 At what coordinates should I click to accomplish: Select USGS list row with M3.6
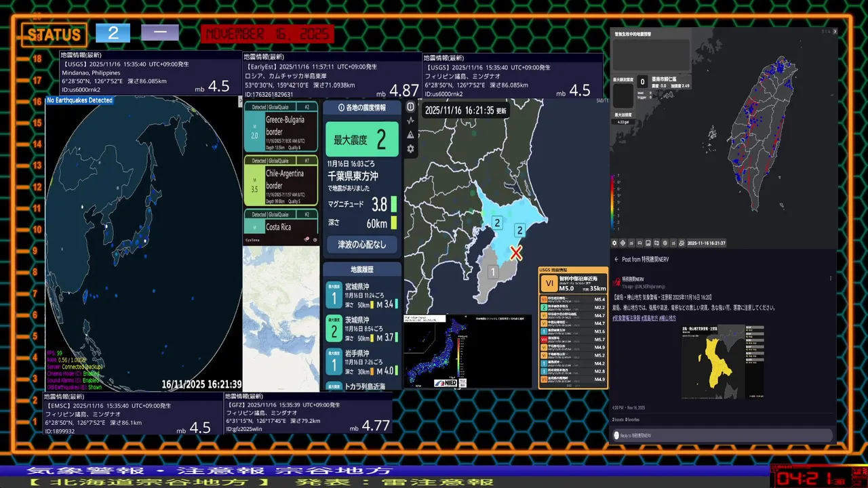coord(574,331)
